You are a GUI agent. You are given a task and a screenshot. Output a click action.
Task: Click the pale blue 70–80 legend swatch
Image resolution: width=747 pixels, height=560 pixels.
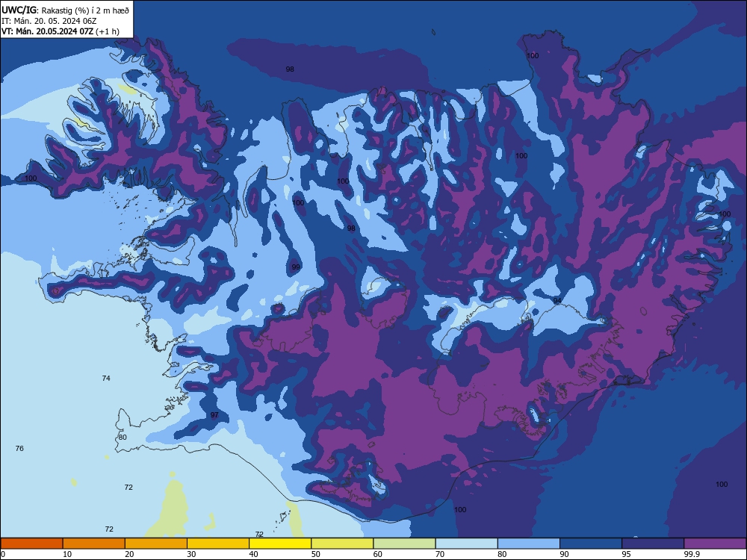466,544
